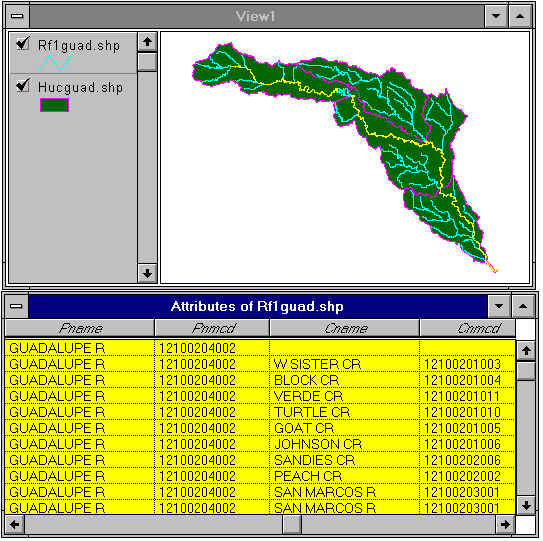The image size is (543, 541).
Task: Click the legend scroll up arrow
Action: click(148, 42)
